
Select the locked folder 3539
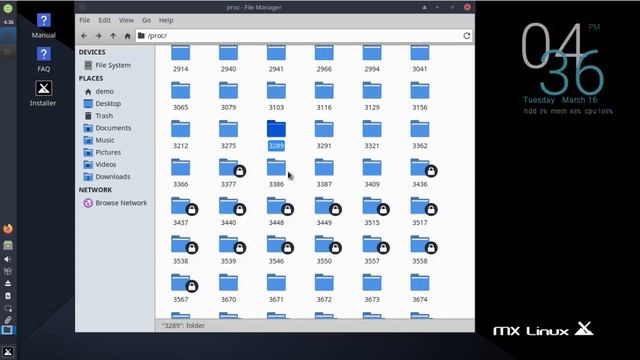[230, 249]
